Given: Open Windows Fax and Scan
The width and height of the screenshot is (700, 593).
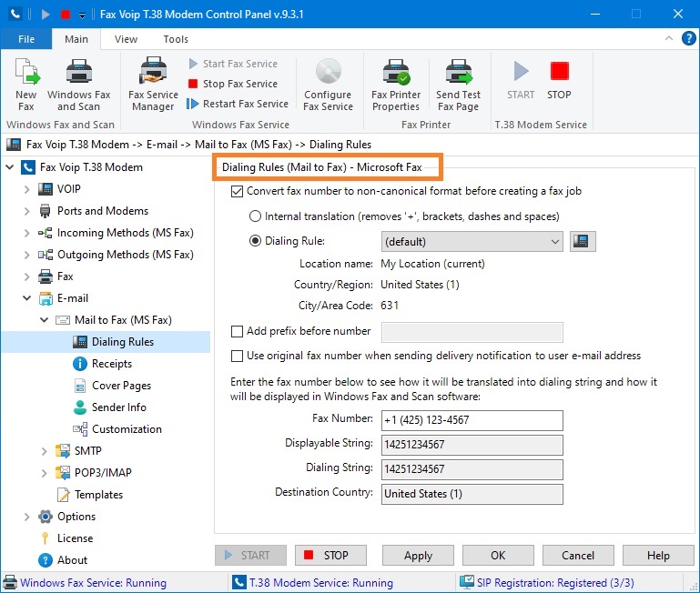Looking at the screenshot, I should (79, 85).
